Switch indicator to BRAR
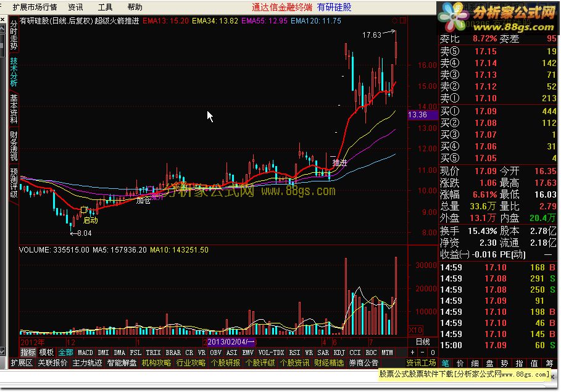The image size is (561, 392). coord(173,352)
